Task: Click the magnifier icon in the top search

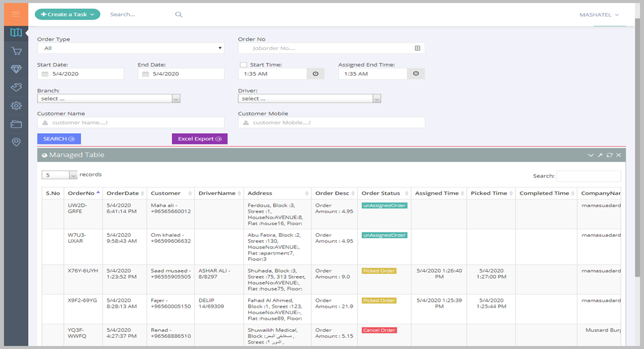Action: [179, 14]
